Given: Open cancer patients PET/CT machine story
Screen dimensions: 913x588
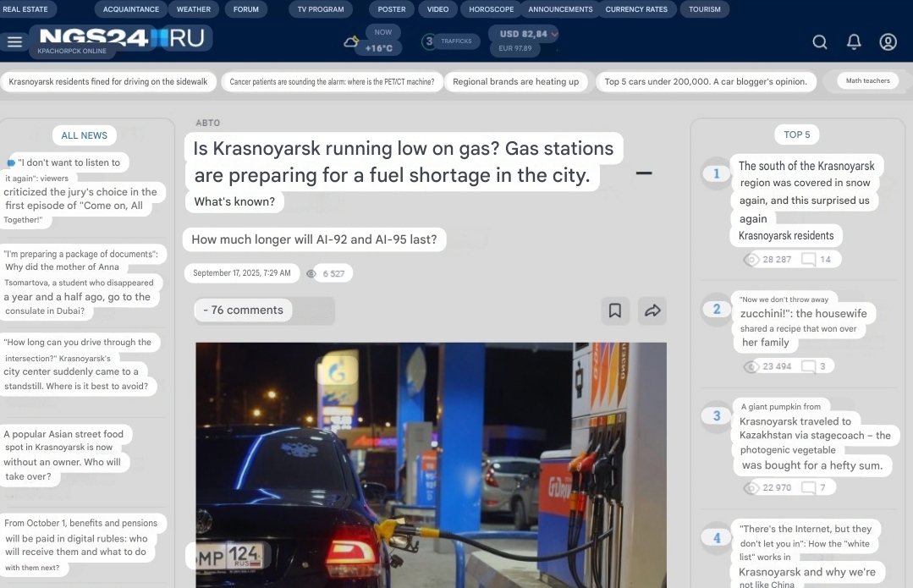Looking at the screenshot, I should coord(332,81).
